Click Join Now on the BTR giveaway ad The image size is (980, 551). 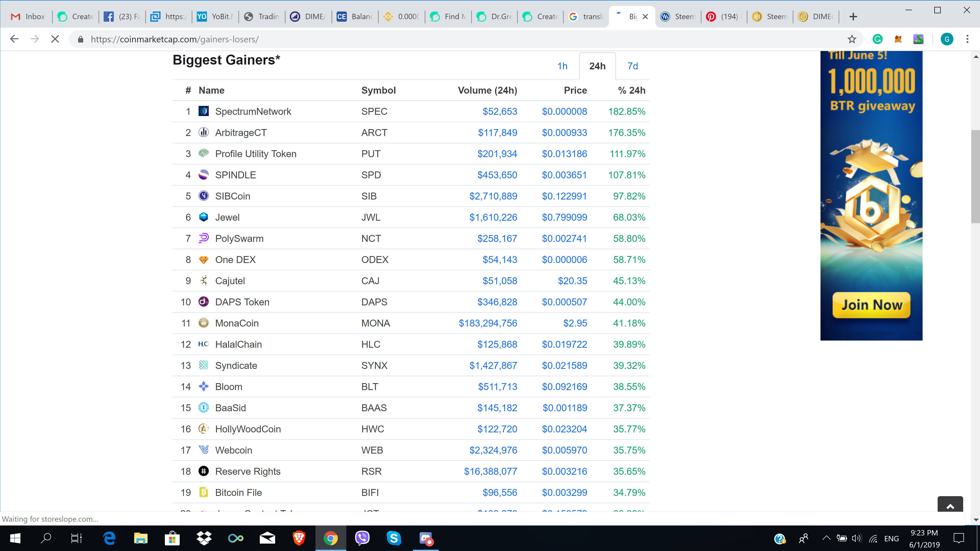[x=871, y=305]
